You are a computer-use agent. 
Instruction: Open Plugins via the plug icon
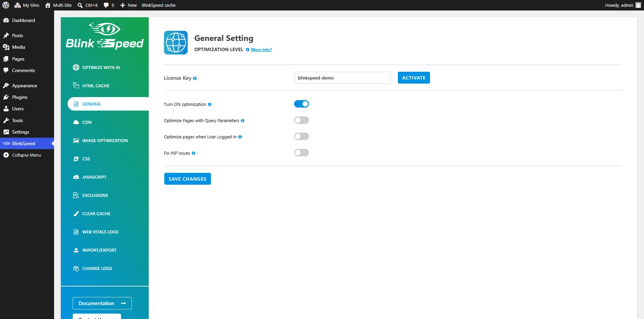[6, 97]
